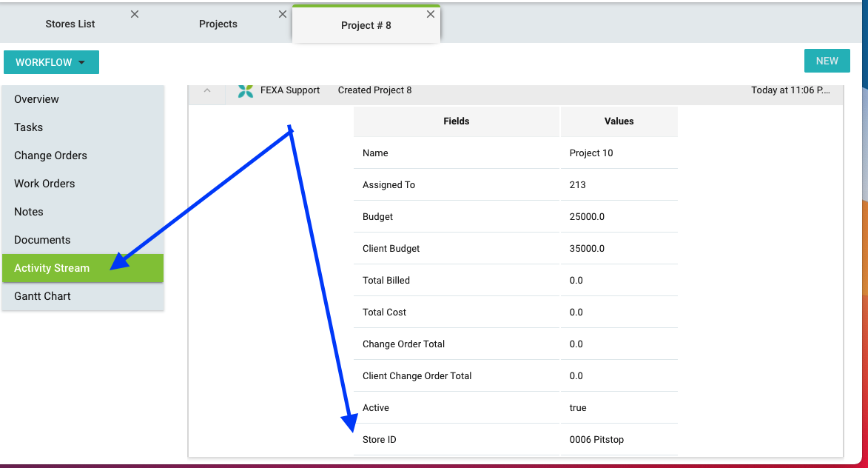
Task: Open the Gantt Chart view
Action: 42,296
